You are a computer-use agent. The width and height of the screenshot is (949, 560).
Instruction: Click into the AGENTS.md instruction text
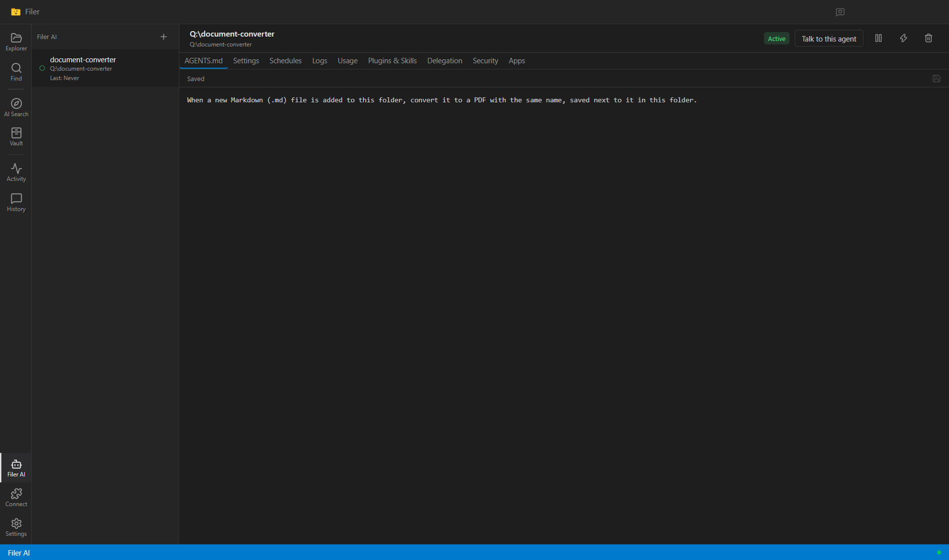[442, 100]
